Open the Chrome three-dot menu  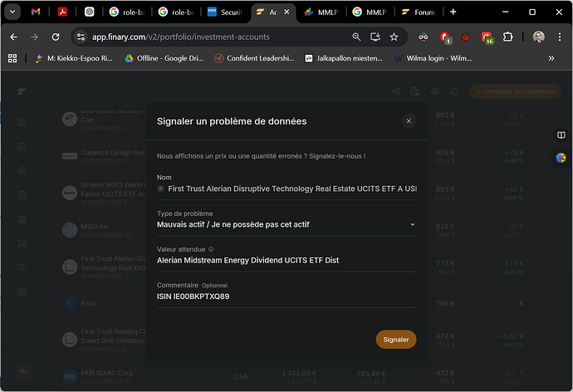tap(560, 37)
